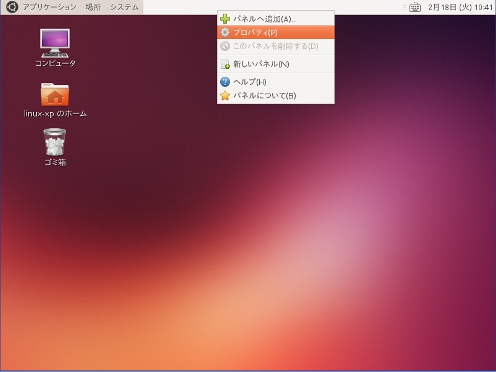Click the gear icon beside プロパティ
Screen dimensions: 496x372
pyautogui.click(x=225, y=32)
